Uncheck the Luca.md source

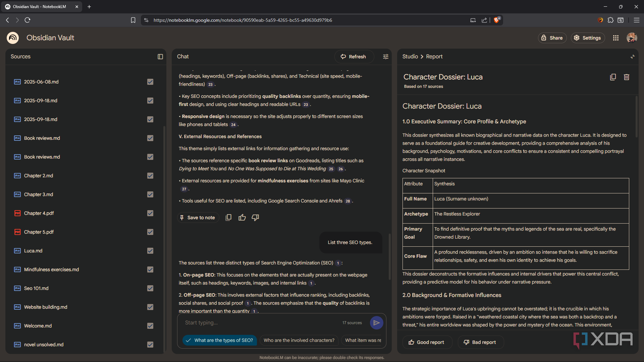[x=150, y=251]
